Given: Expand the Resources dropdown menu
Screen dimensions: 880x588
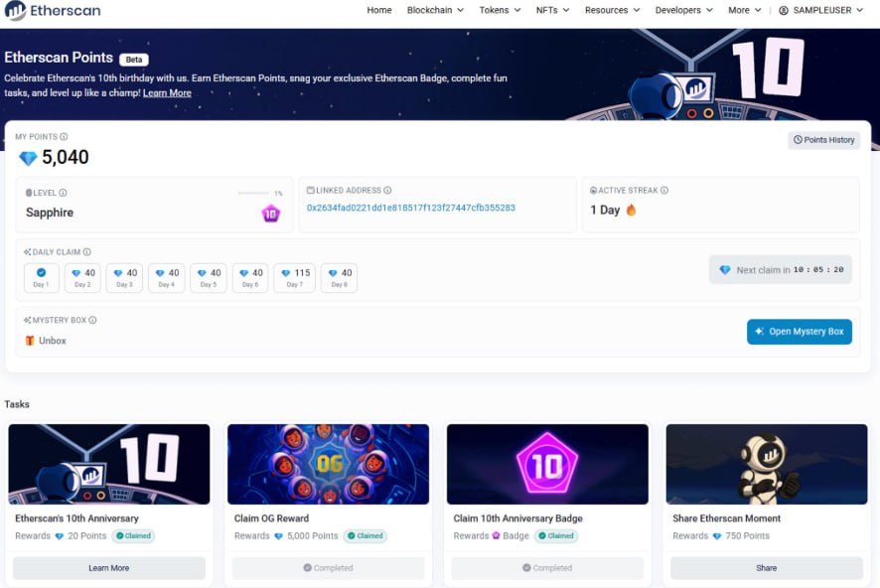Looking at the screenshot, I should click(x=612, y=10).
